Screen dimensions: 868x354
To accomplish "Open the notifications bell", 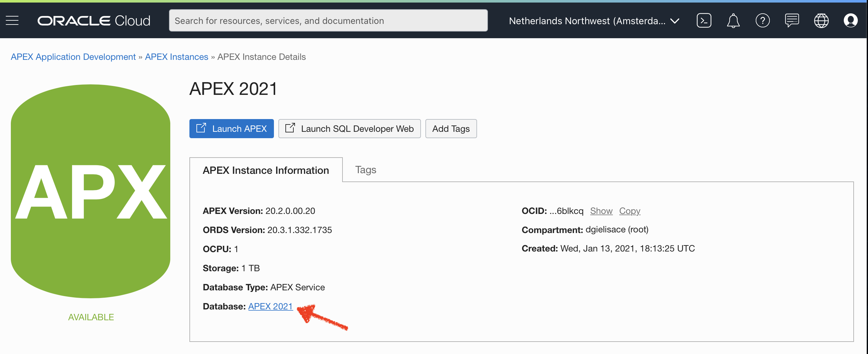I will click(733, 20).
